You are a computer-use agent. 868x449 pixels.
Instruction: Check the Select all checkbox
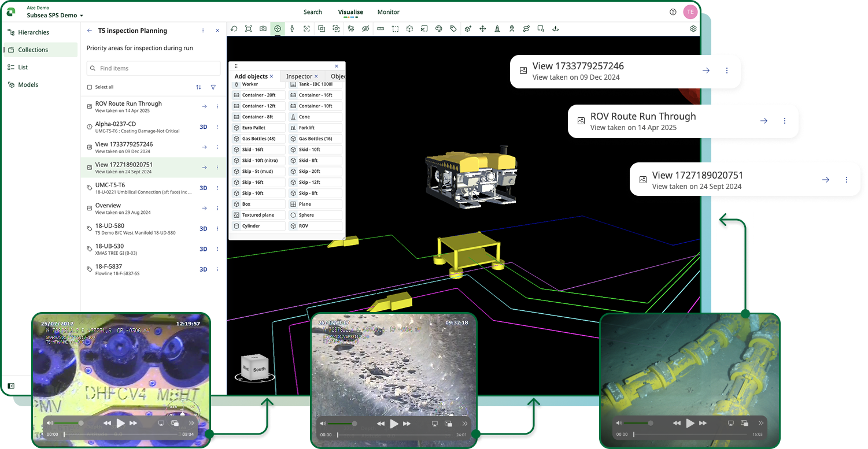pyautogui.click(x=90, y=87)
